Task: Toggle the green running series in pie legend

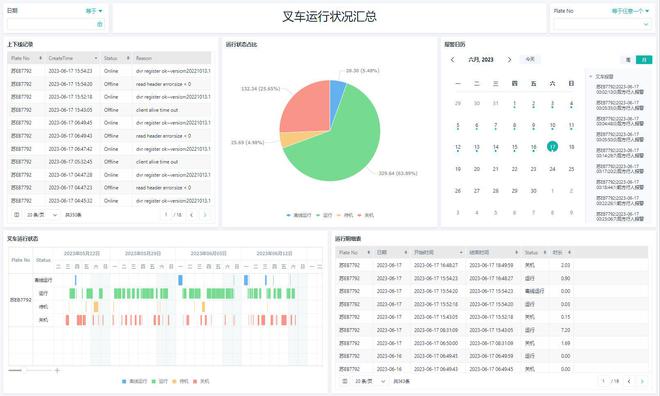Action: [324, 215]
